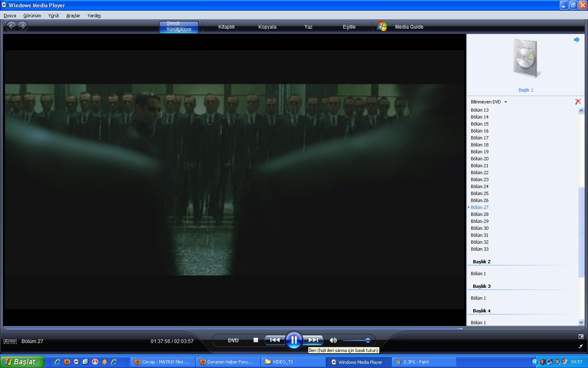Click the Dolby Digital logo
588x368 pixels.
coord(10,341)
